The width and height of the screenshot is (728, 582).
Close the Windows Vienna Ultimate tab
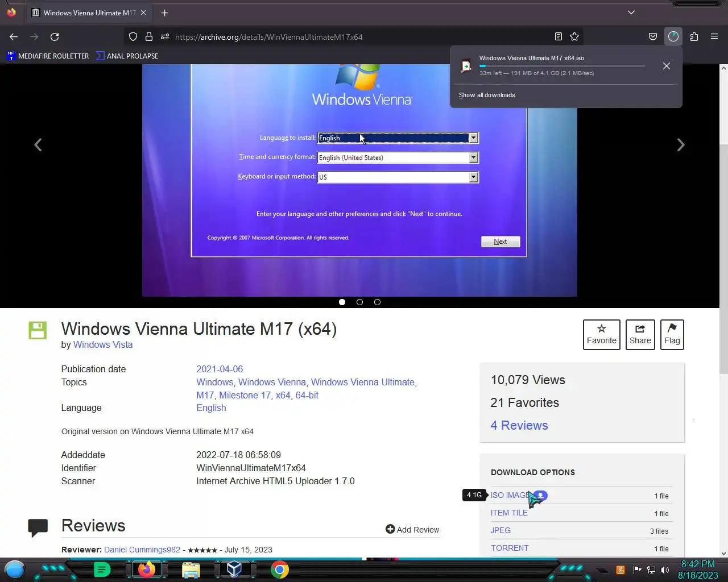(x=143, y=13)
